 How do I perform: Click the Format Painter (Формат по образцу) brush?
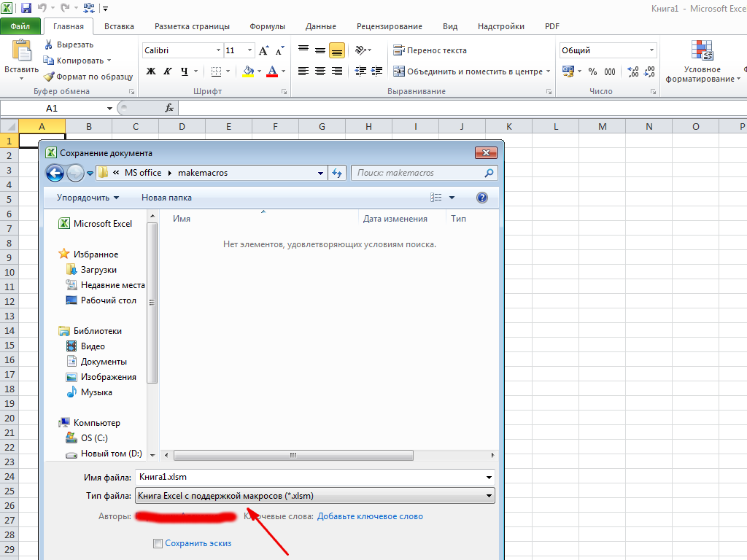(49, 76)
